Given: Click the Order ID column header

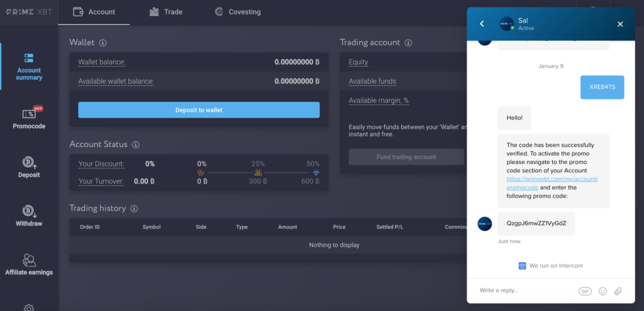Looking at the screenshot, I should tap(90, 227).
